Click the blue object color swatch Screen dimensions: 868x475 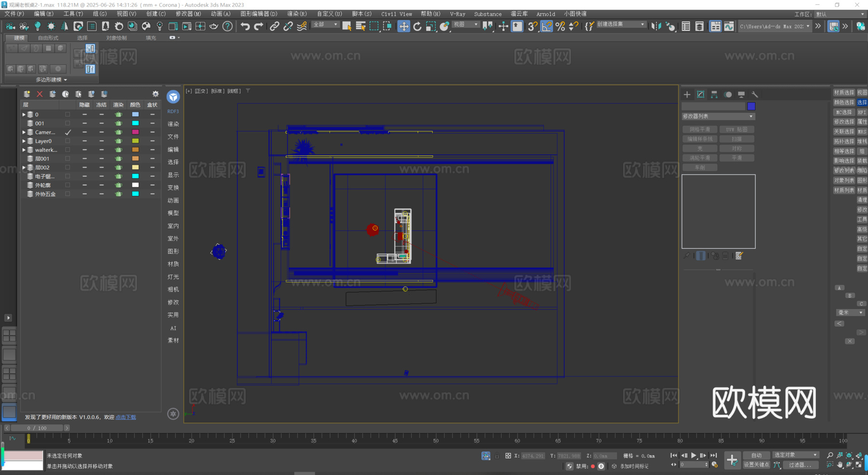coord(751,106)
